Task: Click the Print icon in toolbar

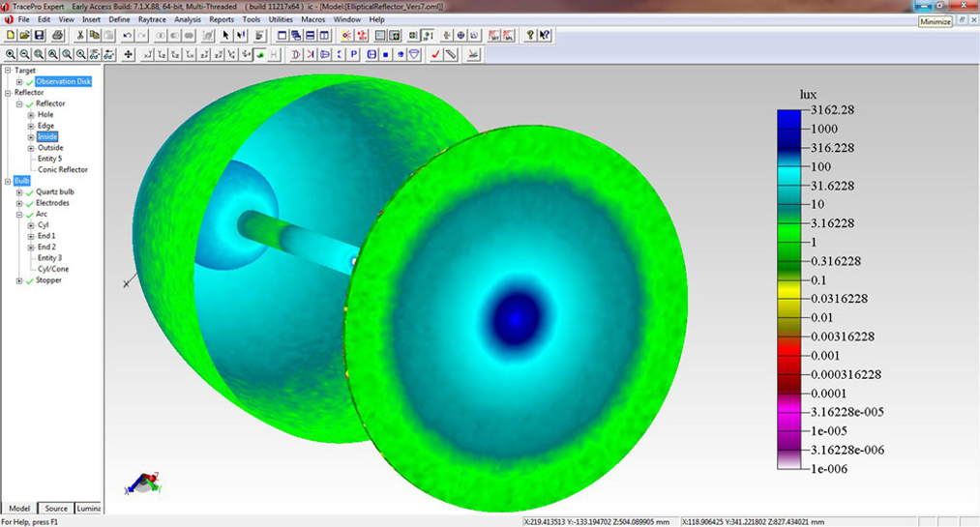Action: (x=58, y=36)
